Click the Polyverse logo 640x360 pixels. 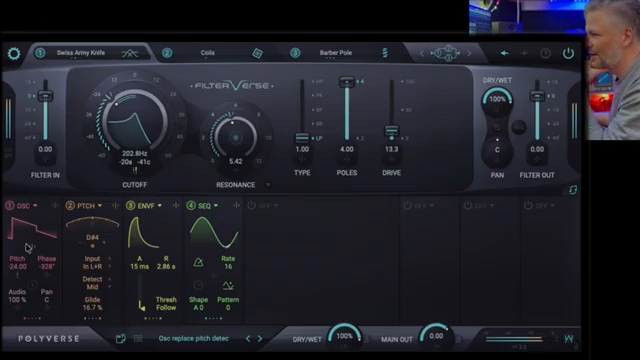click(49, 339)
